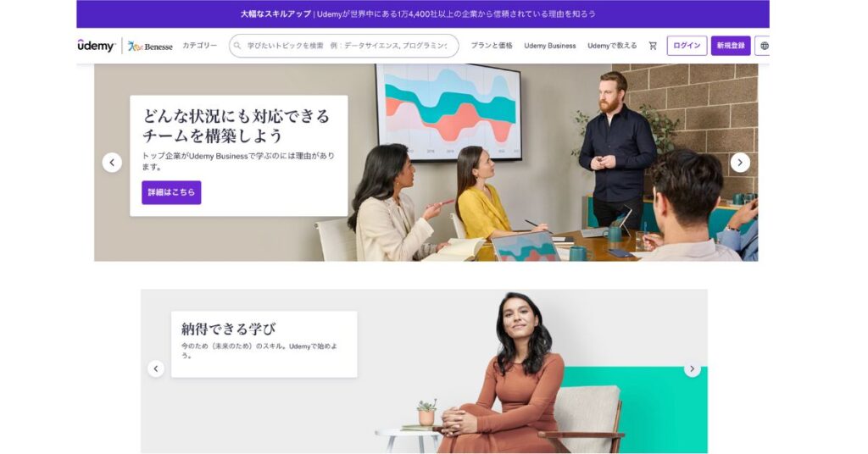Open the shopping cart icon

pos(653,46)
